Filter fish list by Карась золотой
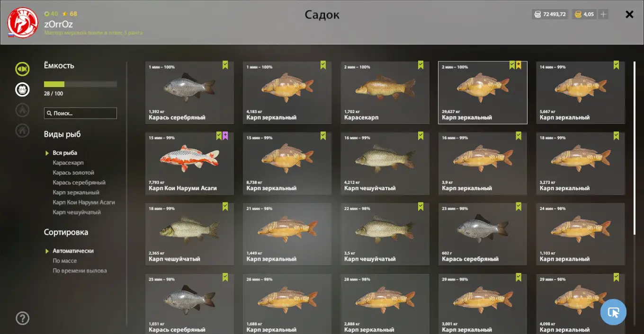The height and width of the screenshot is (334, 644). (73, 173)
